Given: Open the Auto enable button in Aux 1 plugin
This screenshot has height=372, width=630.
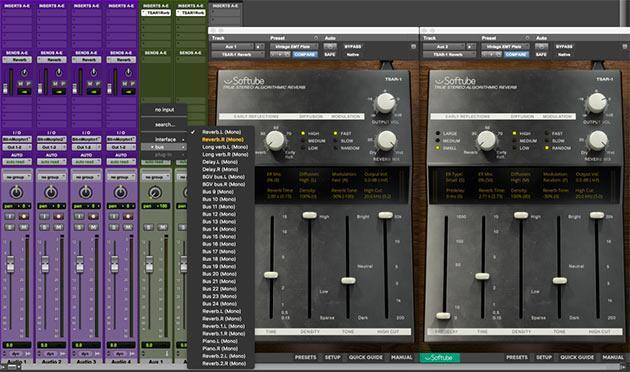Looking at the screenshot, I should [x=330, y=47].
